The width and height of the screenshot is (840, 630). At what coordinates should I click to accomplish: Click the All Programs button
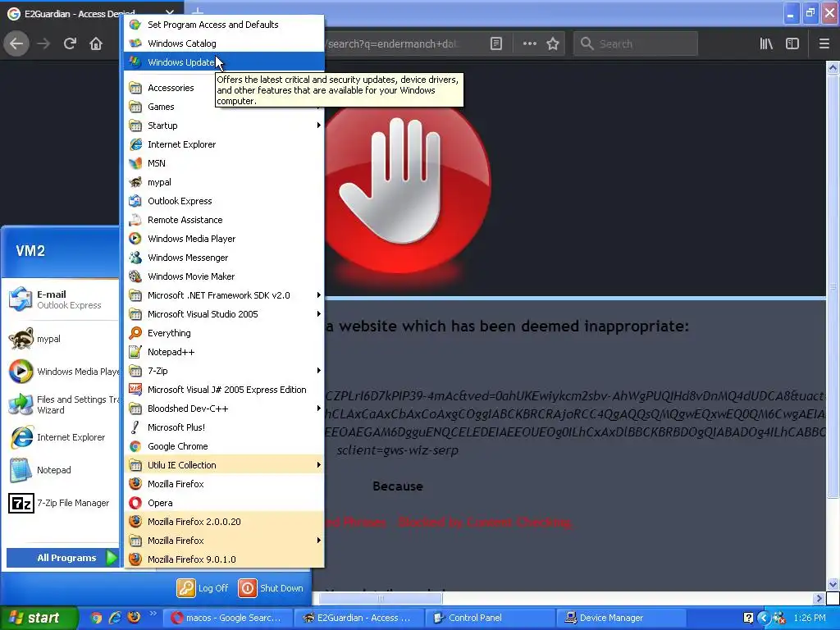click(x=62, y=558)
